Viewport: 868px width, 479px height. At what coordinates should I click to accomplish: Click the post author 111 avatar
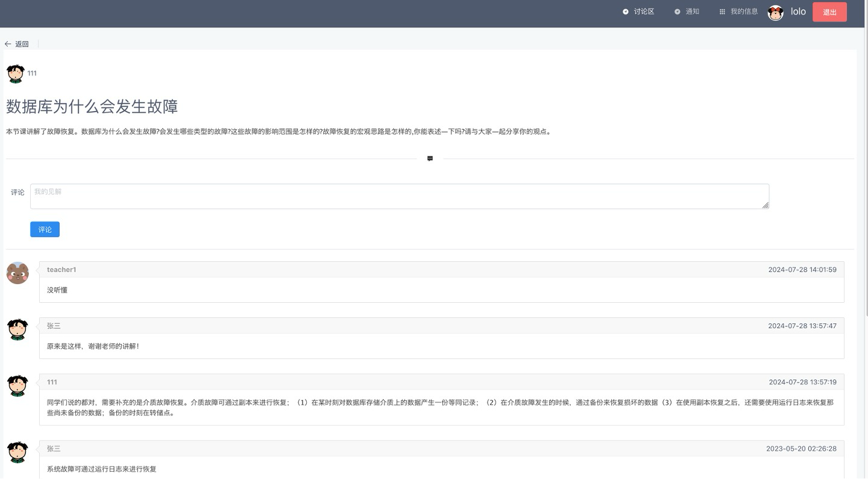coord(16,74)
